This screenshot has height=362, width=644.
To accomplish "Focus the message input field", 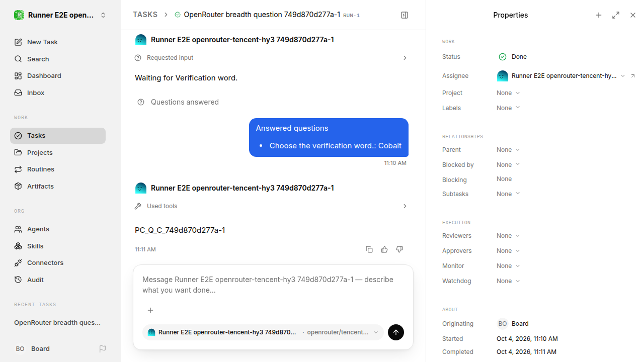I will pos(273,285).
